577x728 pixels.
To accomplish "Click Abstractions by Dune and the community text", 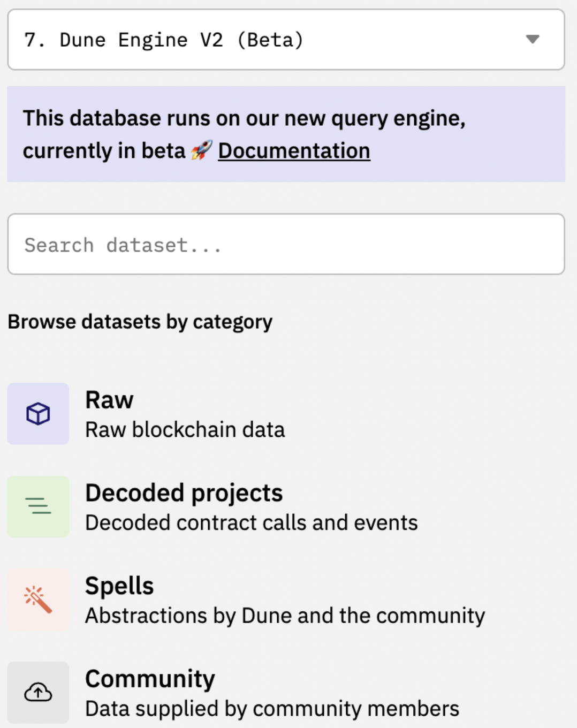I will pos(285,616).
